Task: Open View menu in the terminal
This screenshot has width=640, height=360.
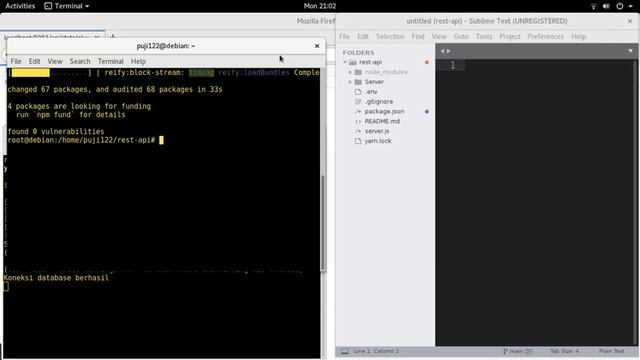Action: coord(55,61)
